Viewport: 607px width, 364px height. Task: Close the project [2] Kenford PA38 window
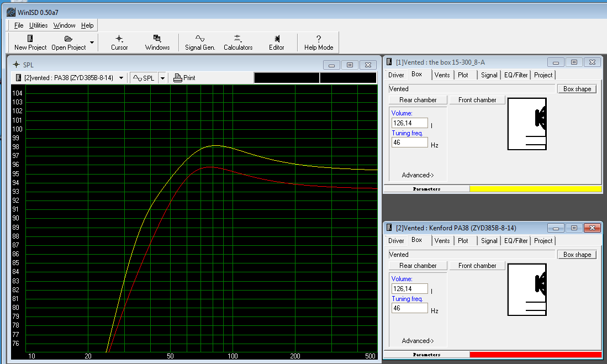pos(592,228)
